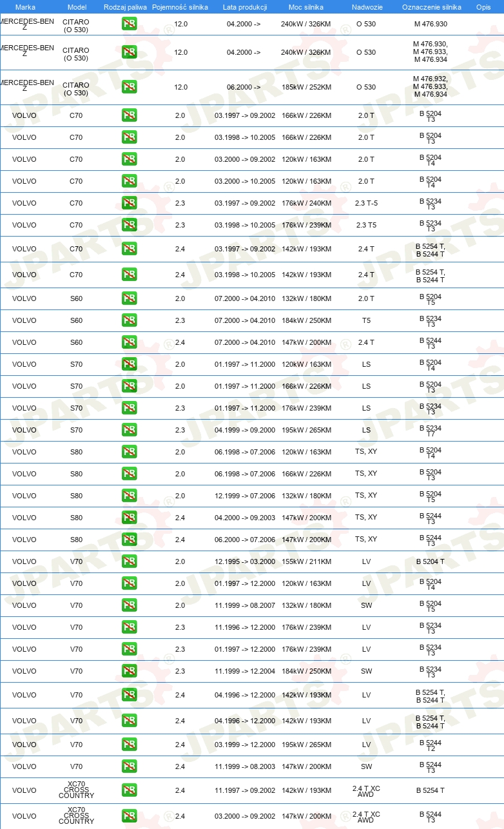
Task: Click the Opis column header
Action: 483,7
